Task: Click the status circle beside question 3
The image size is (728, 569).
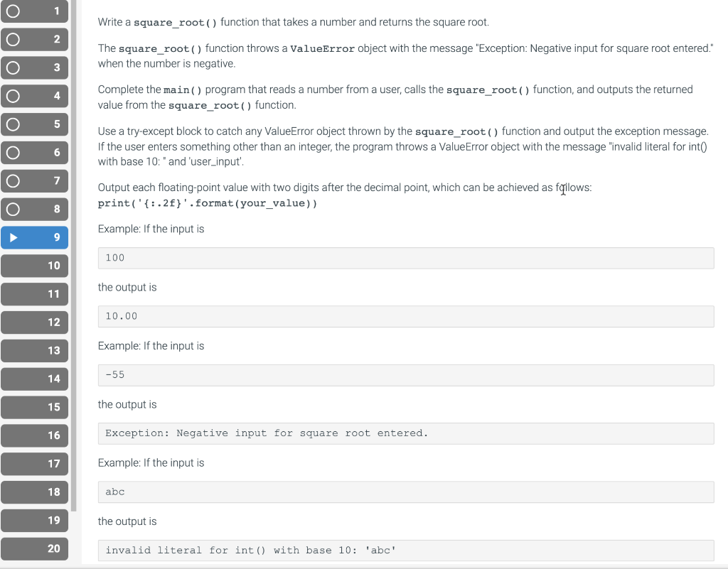Action: pyautogui.click(x=11, y=67)
